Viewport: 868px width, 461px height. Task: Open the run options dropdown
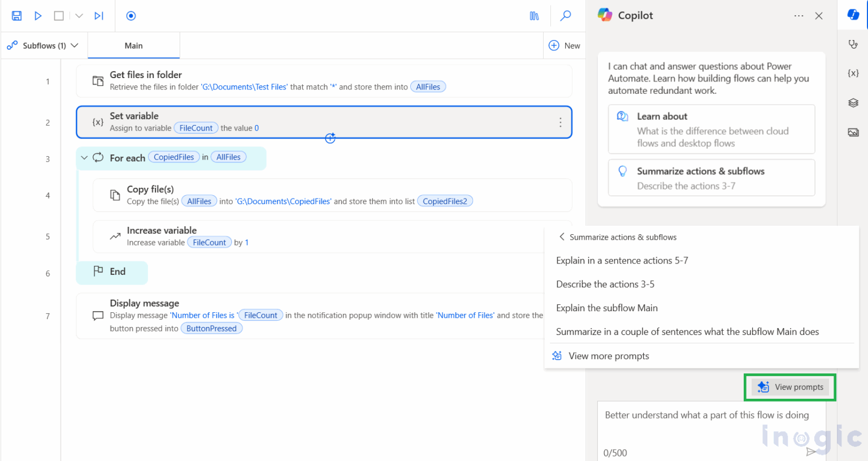click(79, 15)
